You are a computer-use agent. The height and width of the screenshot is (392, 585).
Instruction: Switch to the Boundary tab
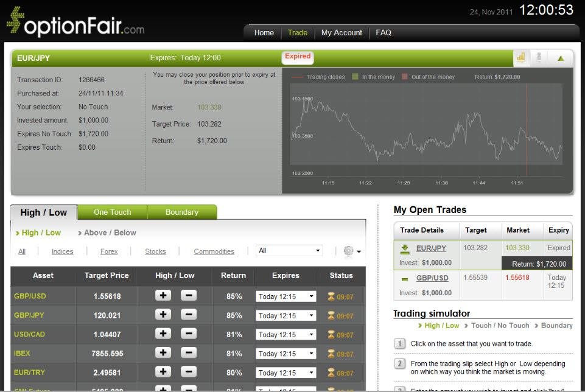point(181,212)
